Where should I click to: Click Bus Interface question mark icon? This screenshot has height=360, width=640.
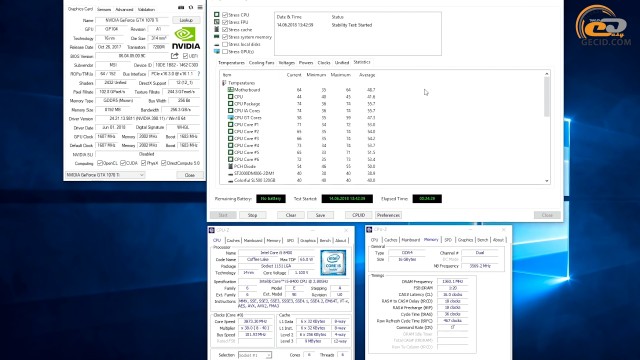pos(199,74)
